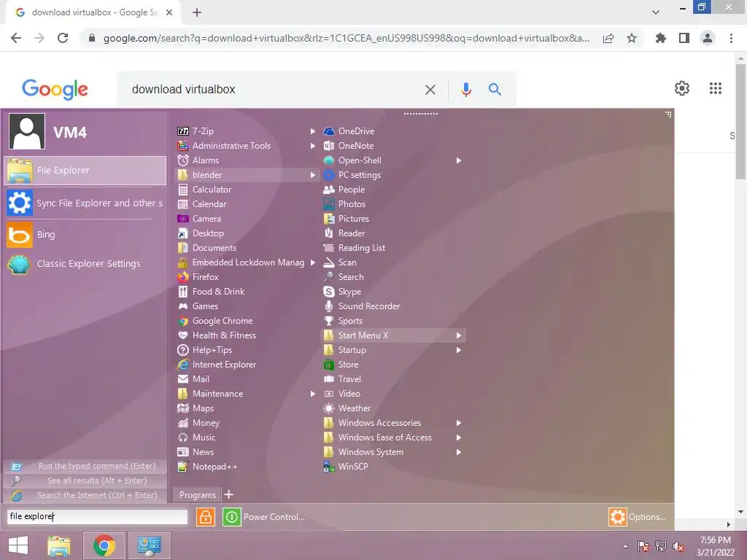This screenshot has width=747, height=560.
Task: Launch Firefox icon in Programs list
Action: [183, 277]
